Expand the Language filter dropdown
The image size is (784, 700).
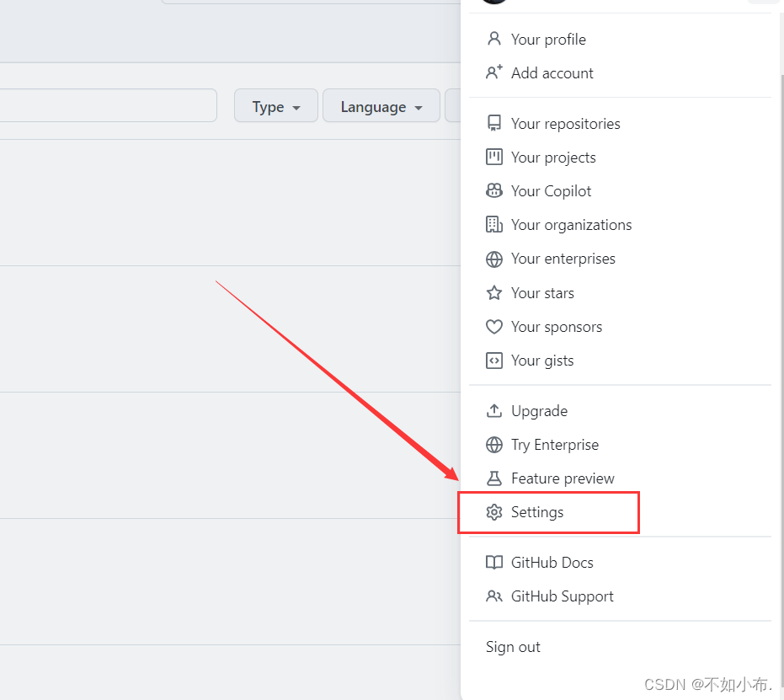pyautogui.click(x=381, y=107)
